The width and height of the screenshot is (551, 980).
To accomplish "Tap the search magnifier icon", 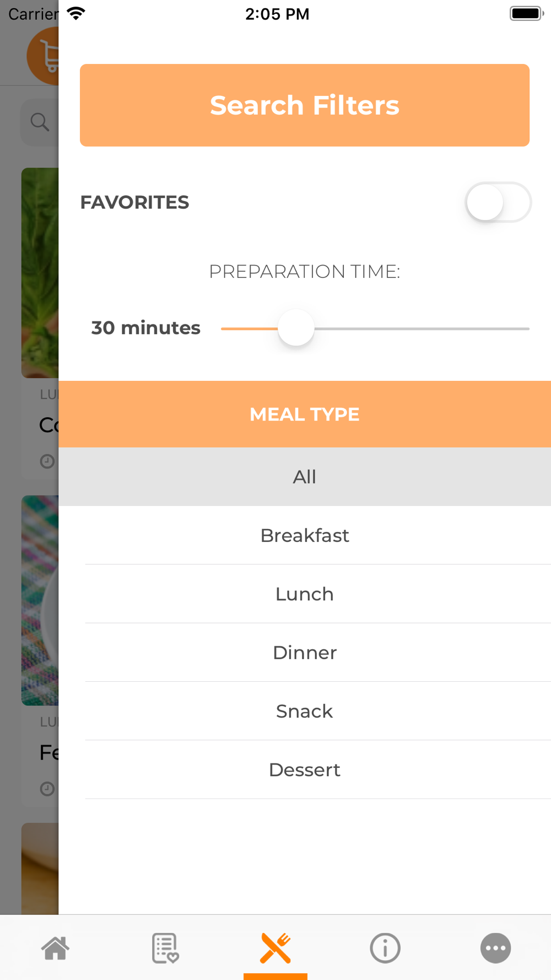I will [x=40, y=122].
